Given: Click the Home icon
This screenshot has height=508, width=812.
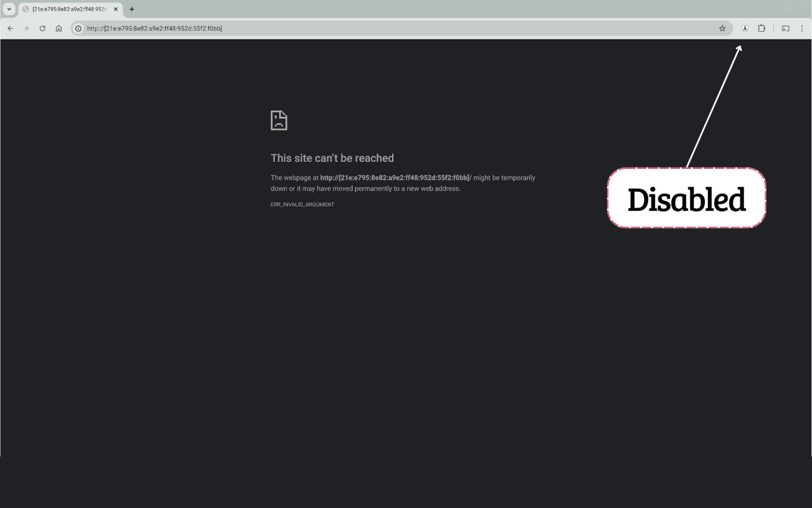Looking at the screenshot, I should pyautogui.click(x=58, y=28).
